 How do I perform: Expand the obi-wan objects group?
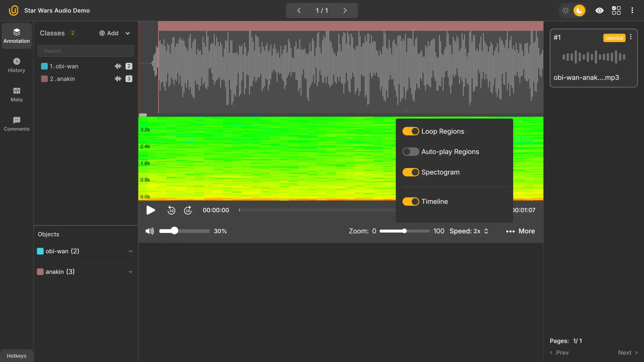(130, 251)
